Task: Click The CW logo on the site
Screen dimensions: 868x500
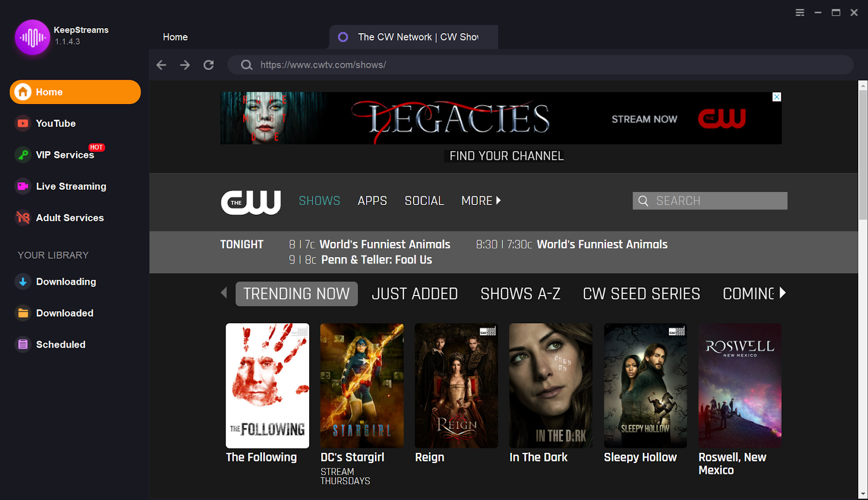Action: pos(251,202)
